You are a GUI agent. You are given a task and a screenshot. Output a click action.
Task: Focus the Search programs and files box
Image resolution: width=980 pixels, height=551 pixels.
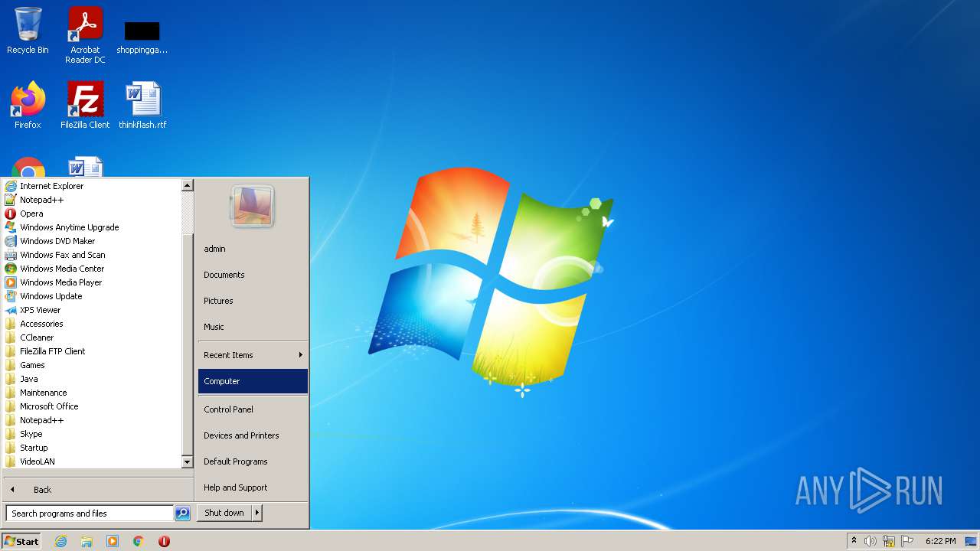[90, 514]
